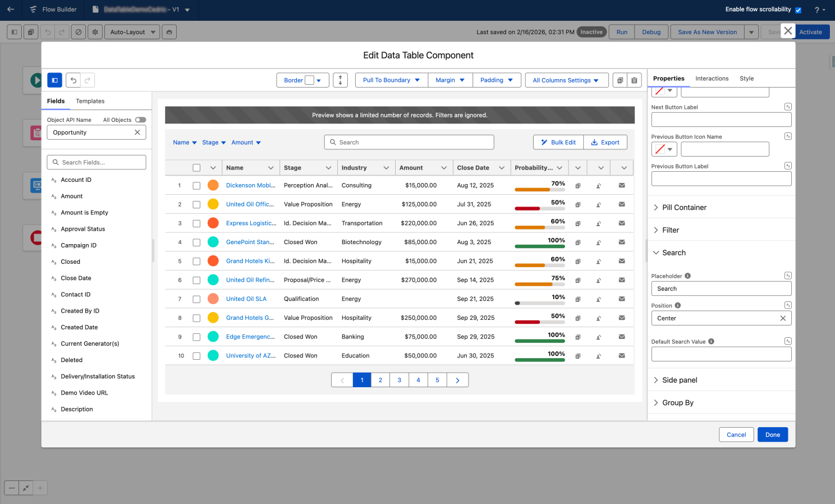Screen dimensions: 835x504
Task: Zoom out with minus button on canvas
Action: (12, 488)
